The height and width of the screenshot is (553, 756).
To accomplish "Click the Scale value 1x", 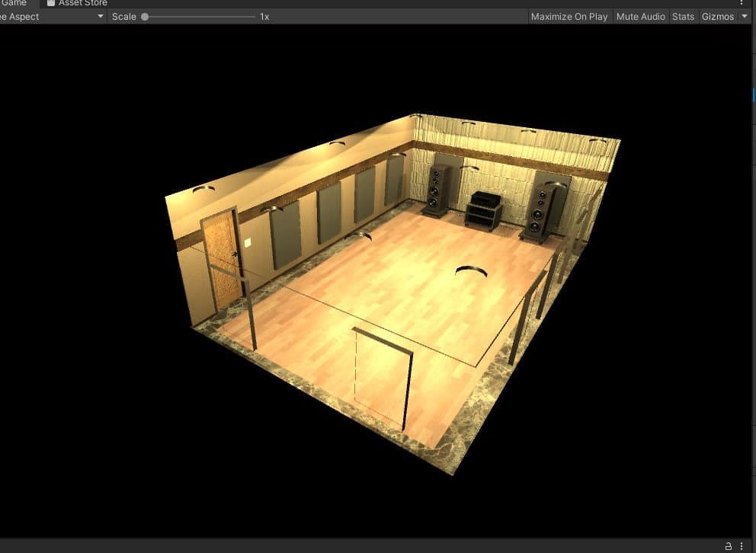I will click(x=264, y=17).
